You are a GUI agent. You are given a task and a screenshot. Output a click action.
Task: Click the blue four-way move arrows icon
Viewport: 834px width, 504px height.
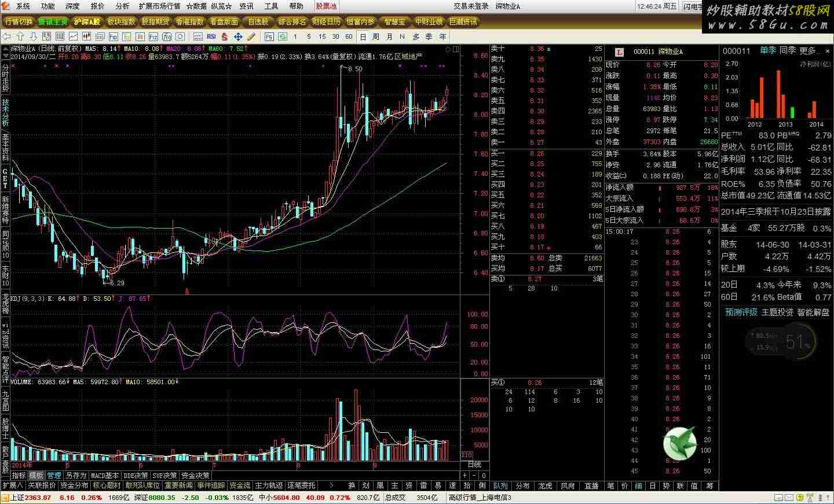point(237,36)
